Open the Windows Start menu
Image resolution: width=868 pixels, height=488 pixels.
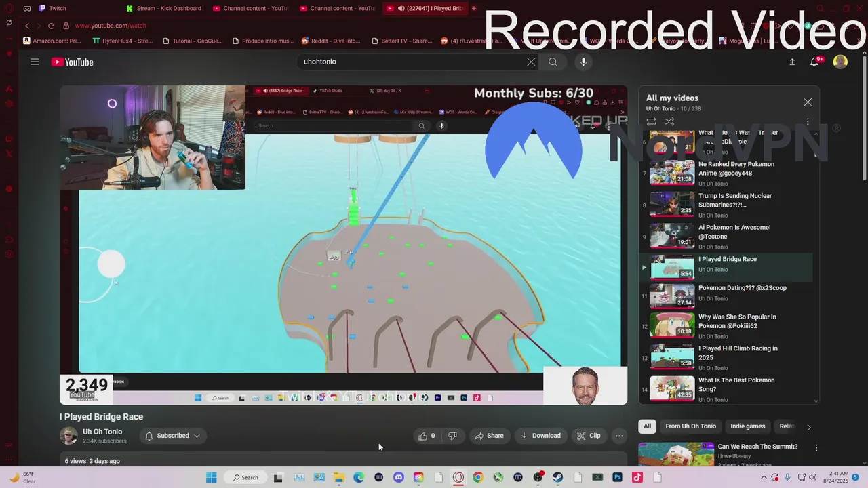click(x=212, y=477)
